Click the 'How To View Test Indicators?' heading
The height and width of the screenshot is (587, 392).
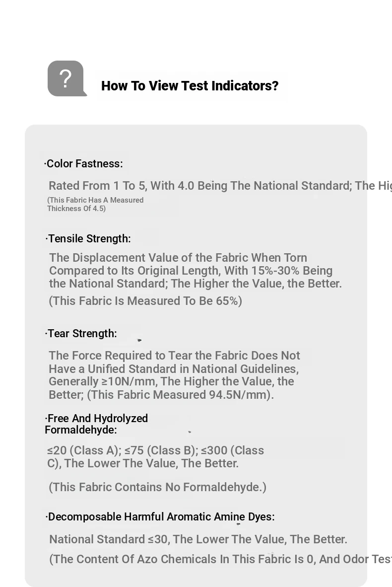(190, 86)
